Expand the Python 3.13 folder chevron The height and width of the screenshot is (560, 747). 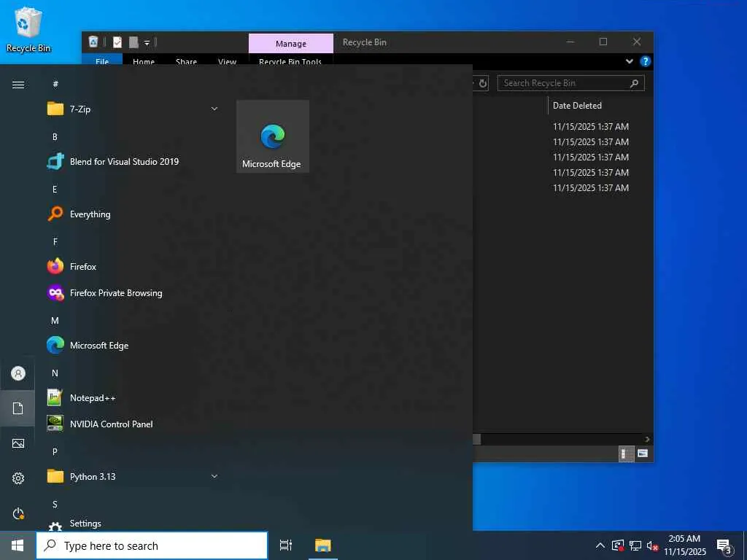(x=214, y=476)
